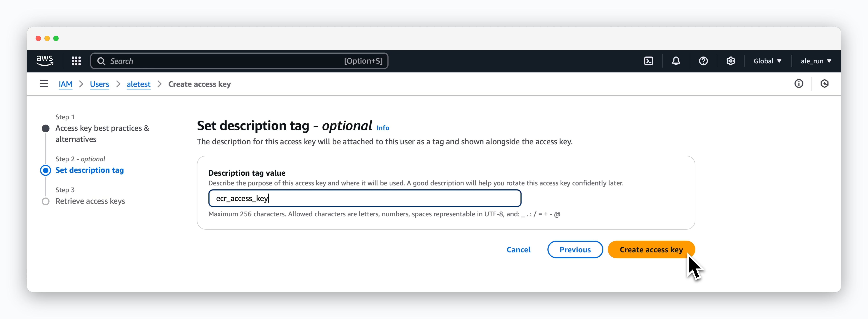The width and height of the screenshot is (868, 319).
Task: Expand the ale_run account dropdown
Action: pyautogui.click(x=816, y=61)
